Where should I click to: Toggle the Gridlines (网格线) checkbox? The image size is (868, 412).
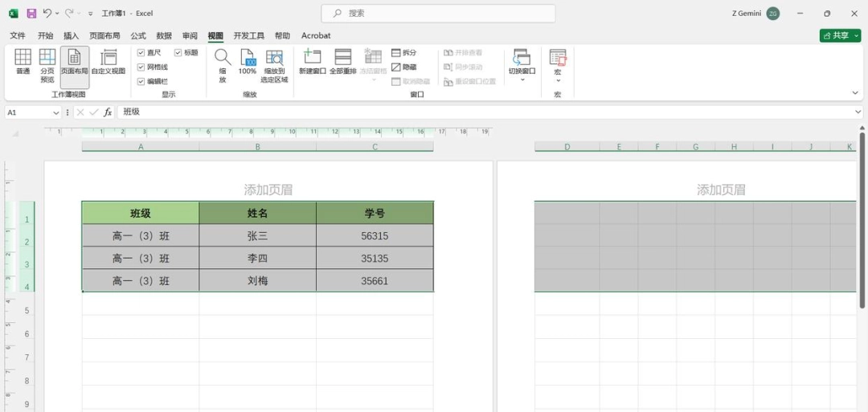click(x=141, y=67)
